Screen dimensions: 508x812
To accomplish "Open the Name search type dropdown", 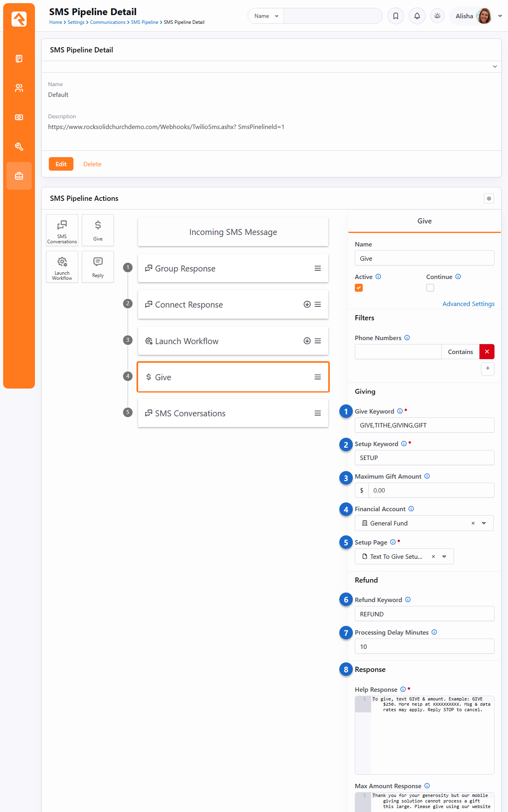I will [266, 16].
